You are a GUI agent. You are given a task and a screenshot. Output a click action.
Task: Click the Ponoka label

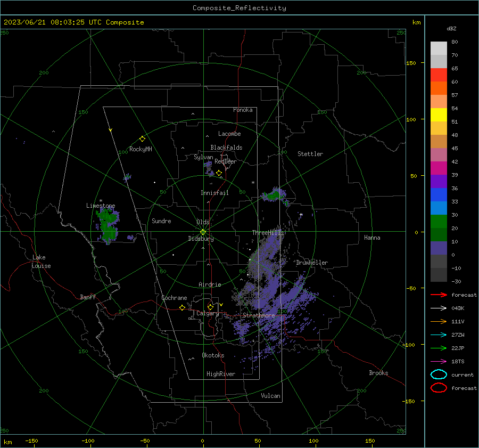pyautogui.click(x=243, y=110)
